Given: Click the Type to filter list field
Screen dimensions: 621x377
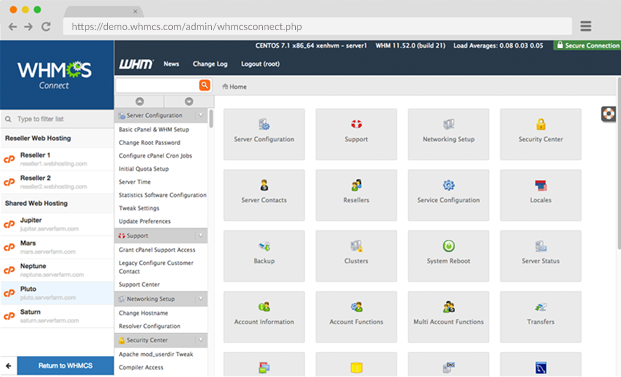Looking at the screenshot, I should coord(57,119).
